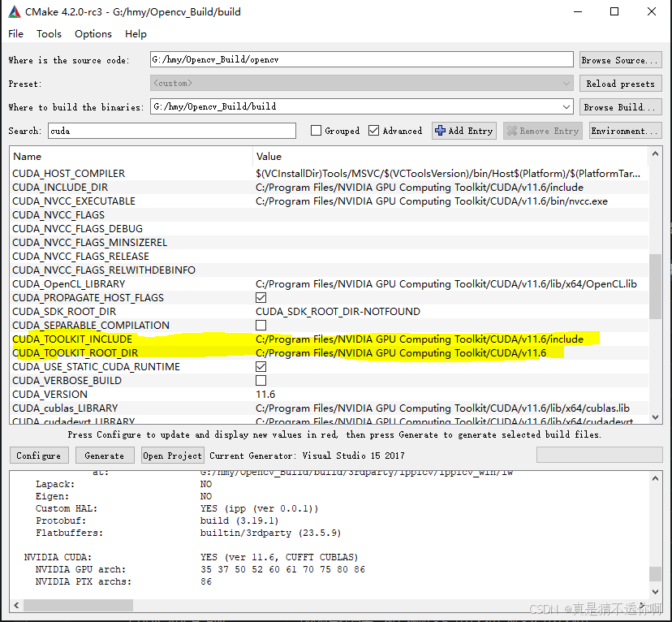Toggle the Grouped checkbox

(x=316, y=130)
